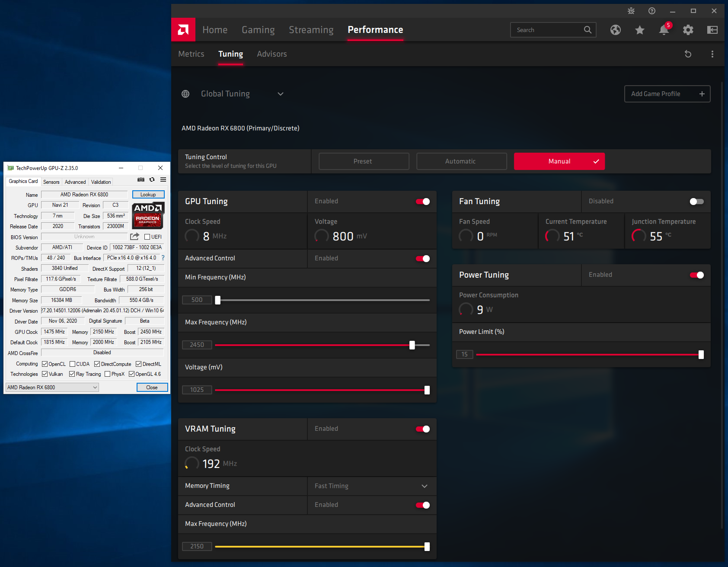Open GPU-Z hamburger menu icon

coord(163,179)
